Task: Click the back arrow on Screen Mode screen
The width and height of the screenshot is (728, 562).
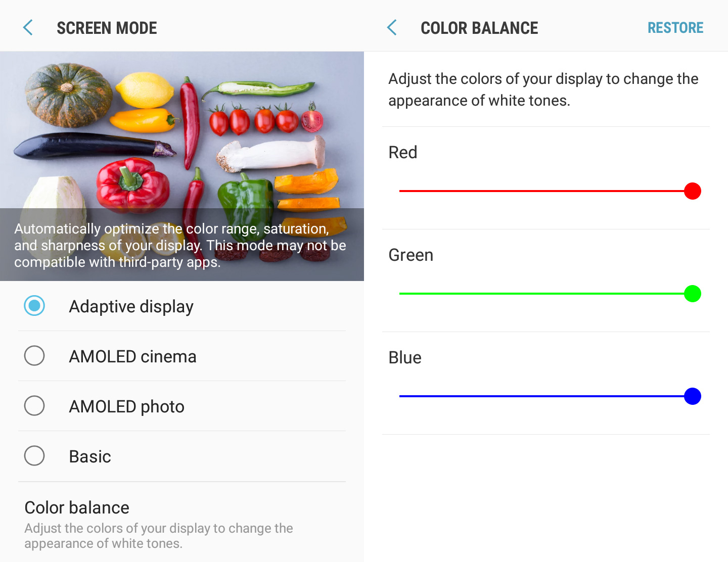Action: coord(28,28)
